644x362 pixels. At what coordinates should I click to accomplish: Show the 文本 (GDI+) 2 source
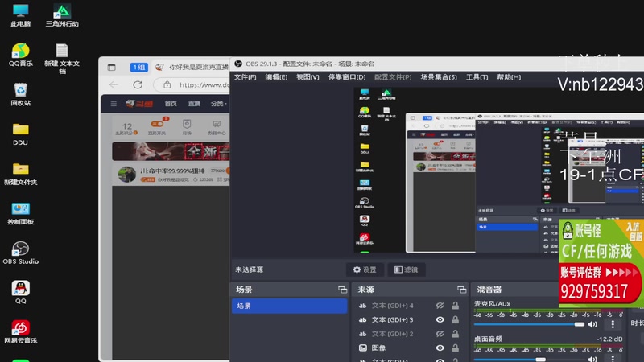pyautogui.click(x=440, y=334)
